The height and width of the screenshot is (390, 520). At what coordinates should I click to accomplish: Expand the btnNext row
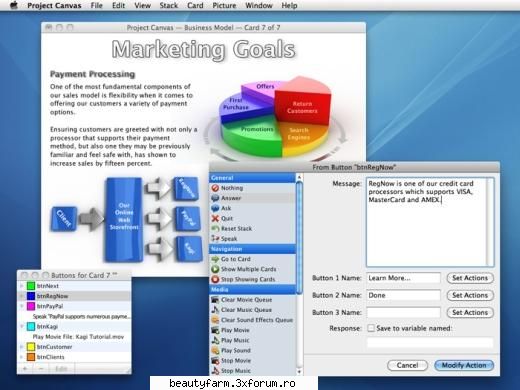click(22, 286)
